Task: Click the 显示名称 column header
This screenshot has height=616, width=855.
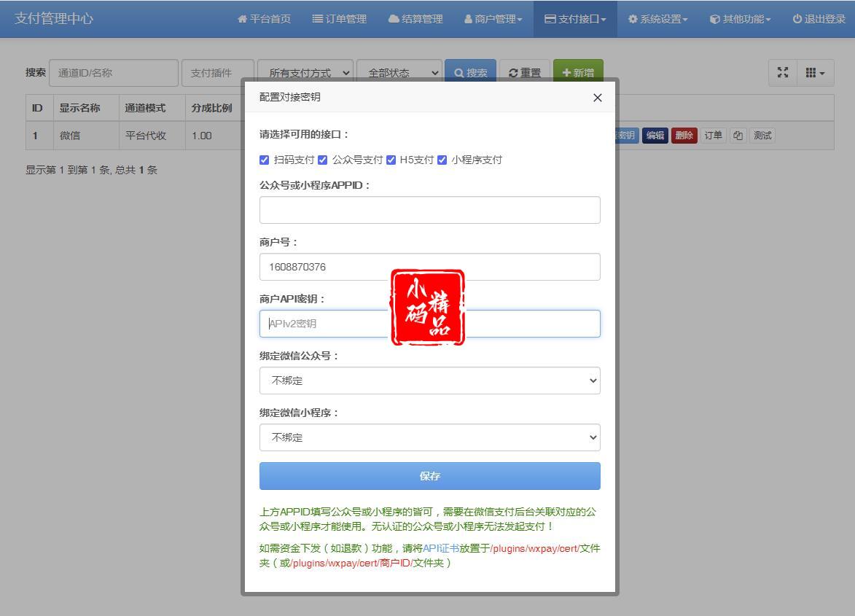Action: (x=85, y=108)
